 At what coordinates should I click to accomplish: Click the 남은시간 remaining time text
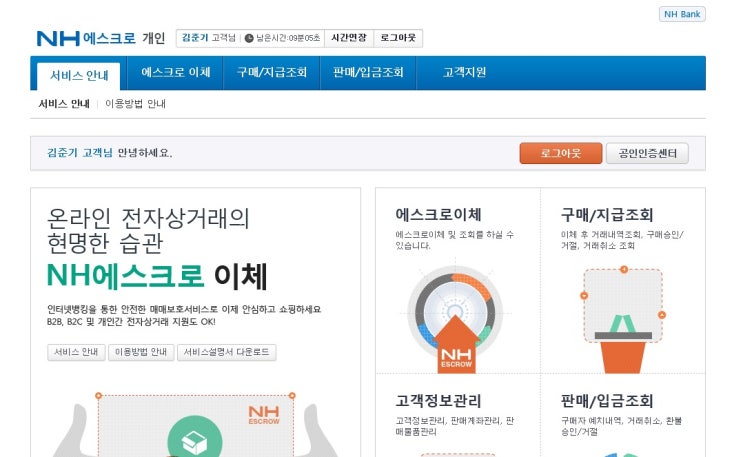coord(288,38)
